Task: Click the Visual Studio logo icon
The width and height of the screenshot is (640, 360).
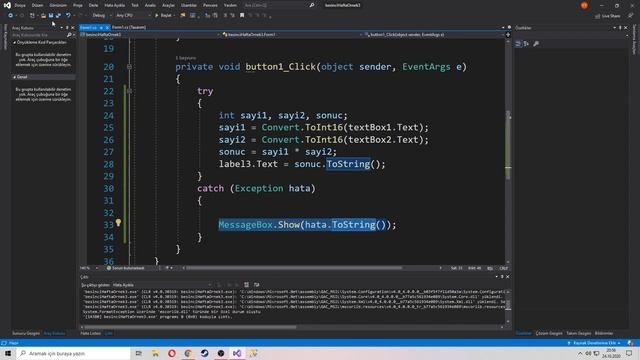Action: [7, 5]
